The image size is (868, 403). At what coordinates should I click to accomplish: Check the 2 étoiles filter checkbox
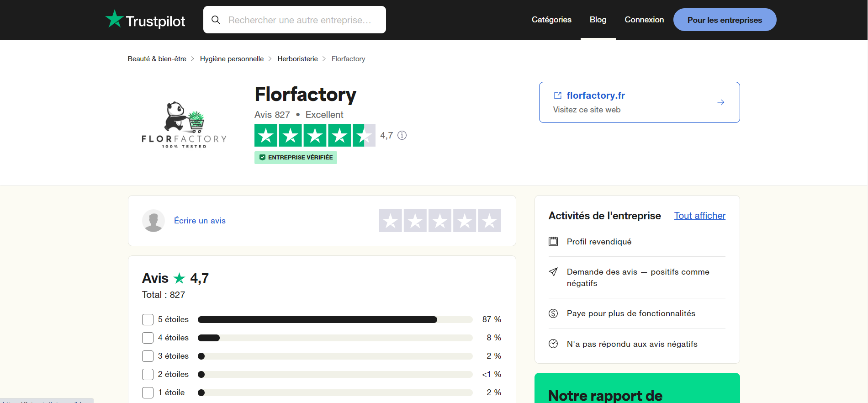pos(148,374)
